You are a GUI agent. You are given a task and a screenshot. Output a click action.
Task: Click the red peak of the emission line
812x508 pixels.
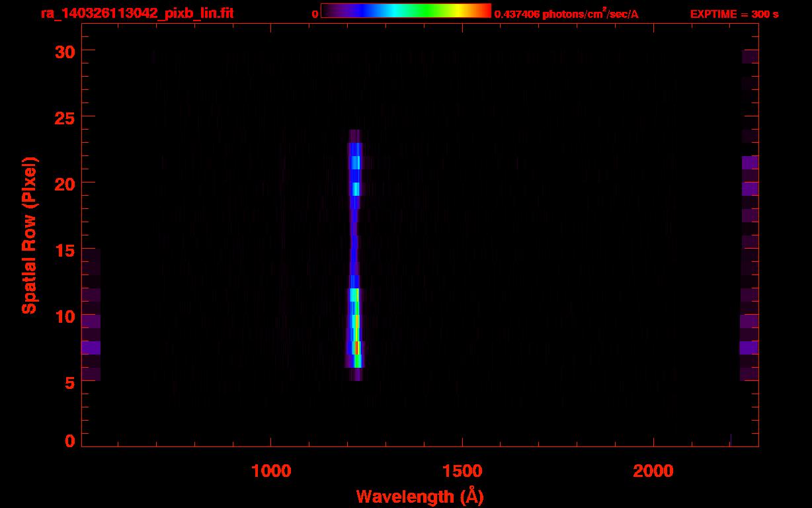[x=357, y=347]
